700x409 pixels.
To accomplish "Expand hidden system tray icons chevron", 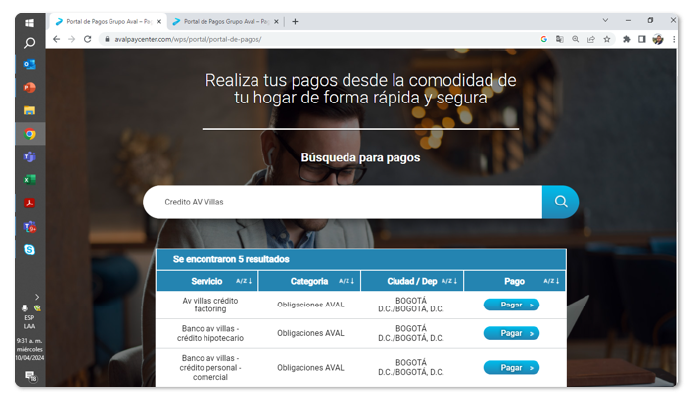I will pos(37,297).
